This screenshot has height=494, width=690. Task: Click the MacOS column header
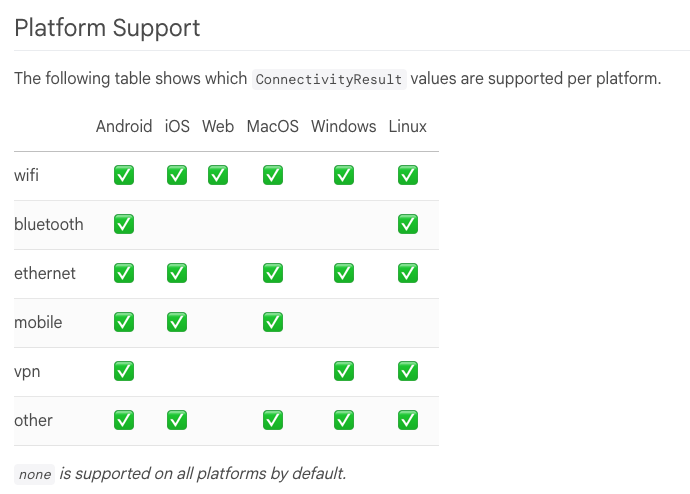(x=272, y=126)
